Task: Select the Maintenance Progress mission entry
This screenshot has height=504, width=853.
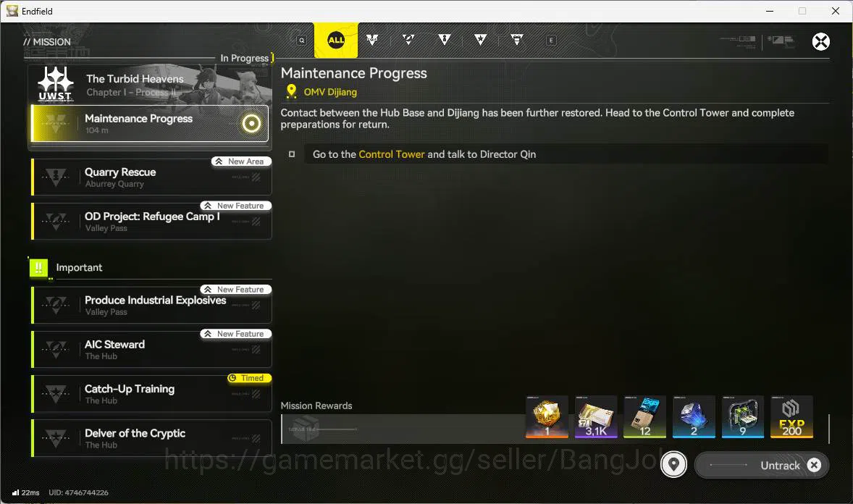Action: 150,124
